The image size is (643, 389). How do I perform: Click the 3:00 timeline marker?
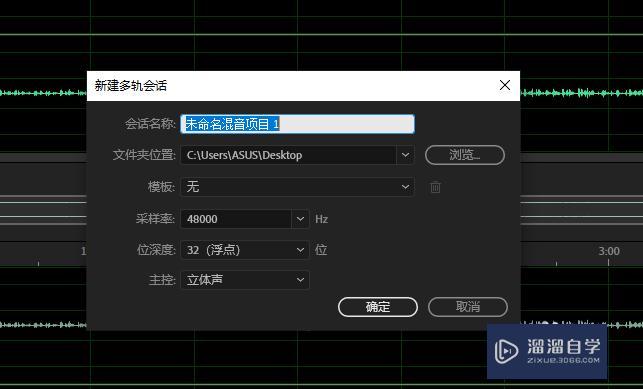(x=609, y=251)
